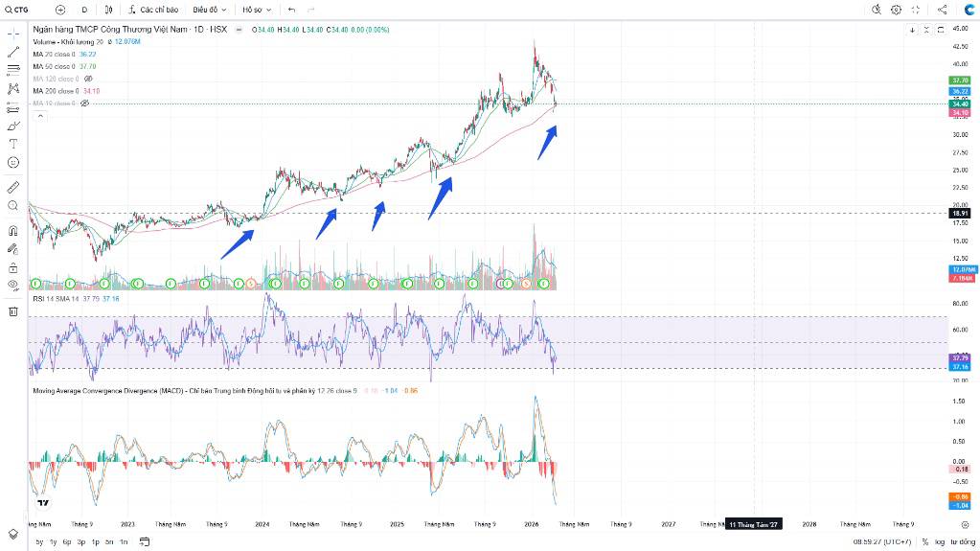Change the D timeframe interval
This screenshot has height=551, width=980.
pyautogui.click(x=84, y=10)
